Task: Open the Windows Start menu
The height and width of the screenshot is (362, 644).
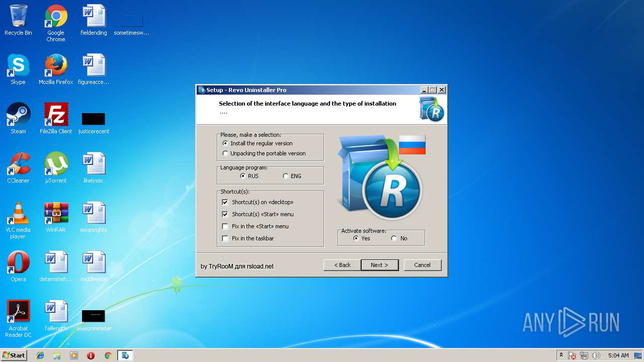Action: 14,355
